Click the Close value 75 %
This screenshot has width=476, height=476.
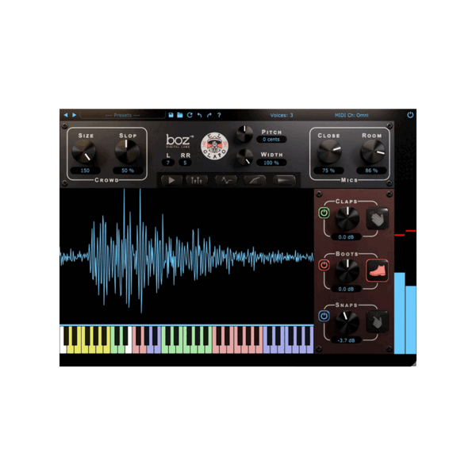coord(328,171)
